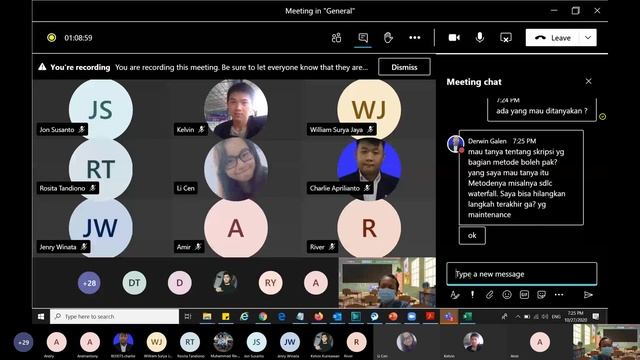
Task: Select the DT participant avatar
Action: tap(134, 282)
